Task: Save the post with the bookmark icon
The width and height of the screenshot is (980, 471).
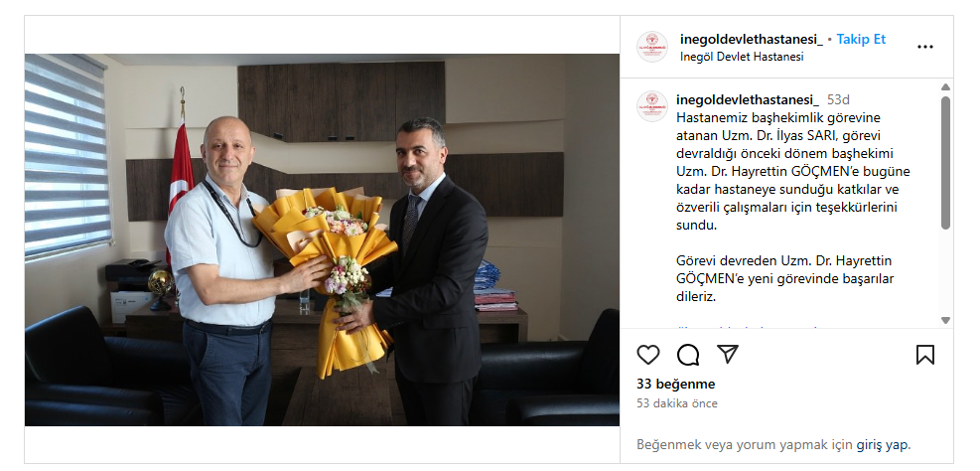Action: pyautogui.click(x=925, y=355)
